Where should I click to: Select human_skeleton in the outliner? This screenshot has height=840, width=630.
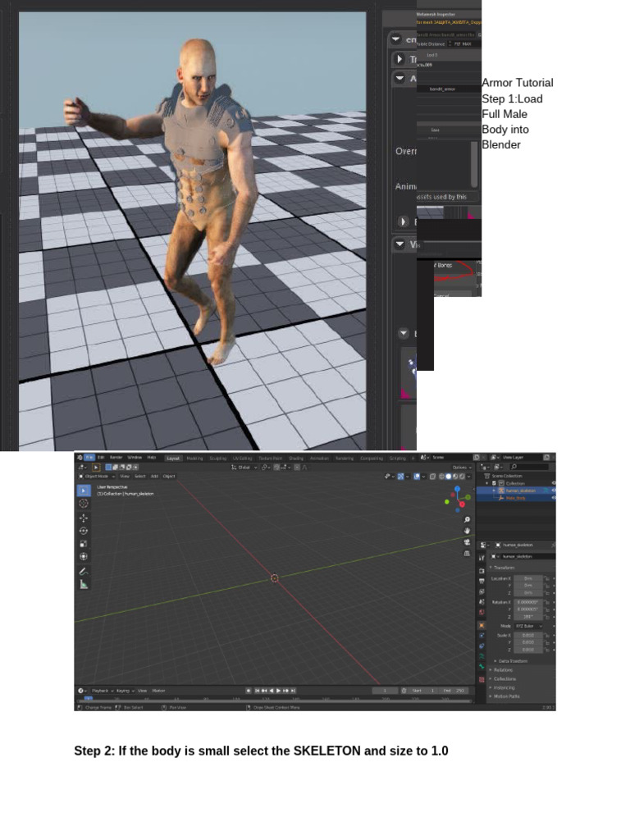521,491
